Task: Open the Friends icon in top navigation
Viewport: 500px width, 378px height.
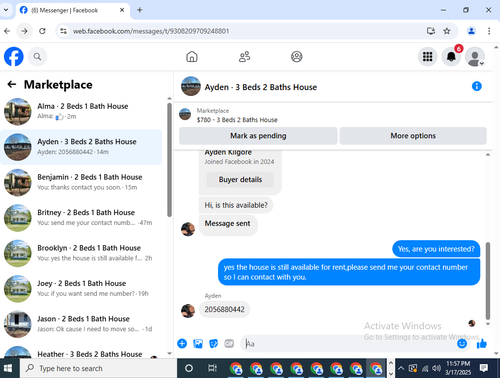Action: pyautogui.click(x=244, y=57)
